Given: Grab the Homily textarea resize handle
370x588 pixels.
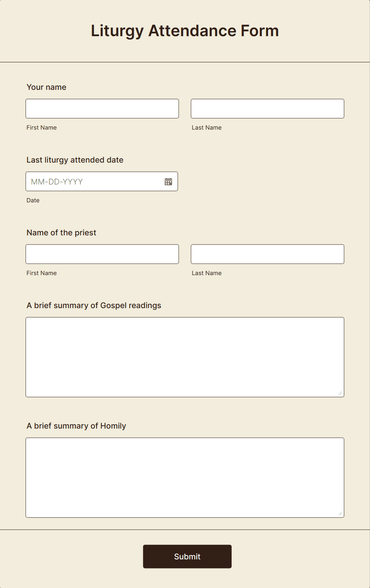Looking at the screenshot, I should click(340, 514).
